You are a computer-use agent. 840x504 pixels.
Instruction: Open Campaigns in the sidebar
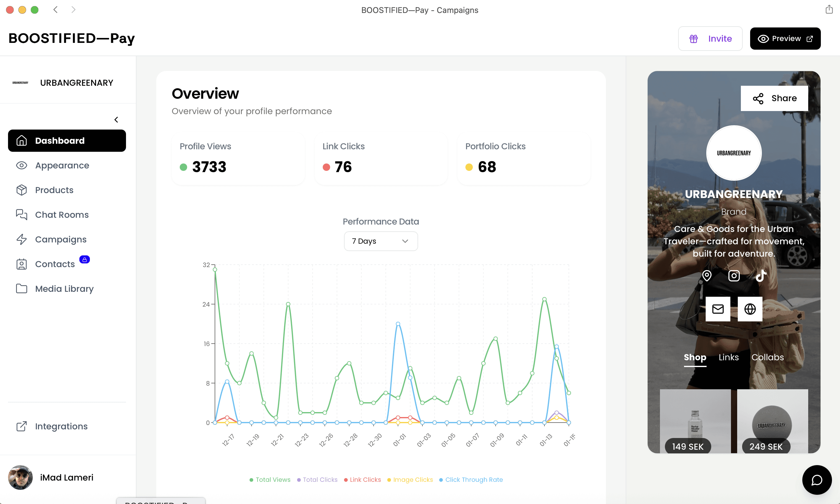(61, 239)
